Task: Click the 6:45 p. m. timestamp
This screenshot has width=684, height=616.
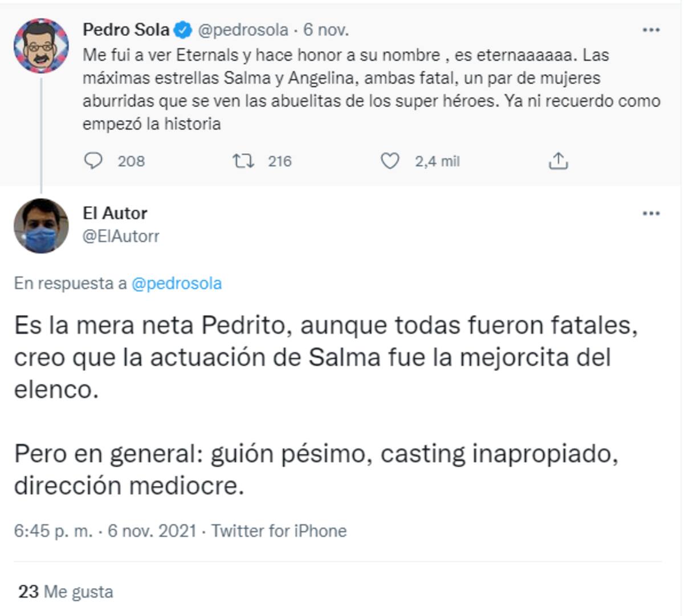Action: pyautogui.click(x=53, y=531)
